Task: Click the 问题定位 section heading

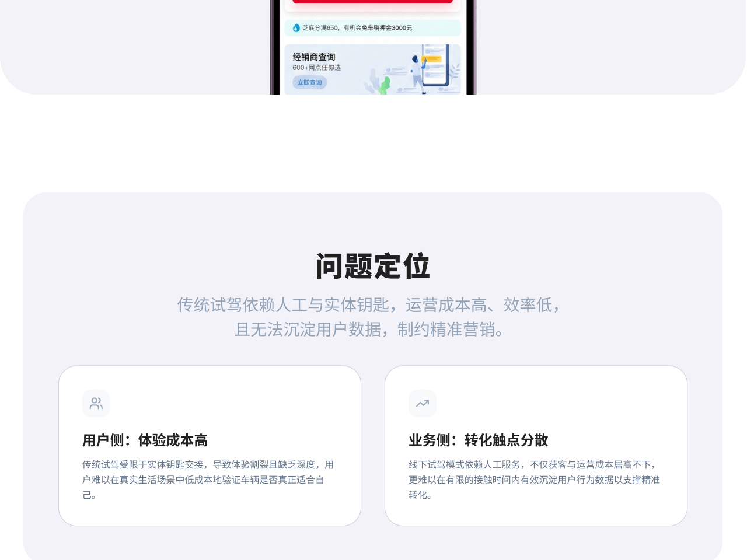Action: tap(372, 267)
